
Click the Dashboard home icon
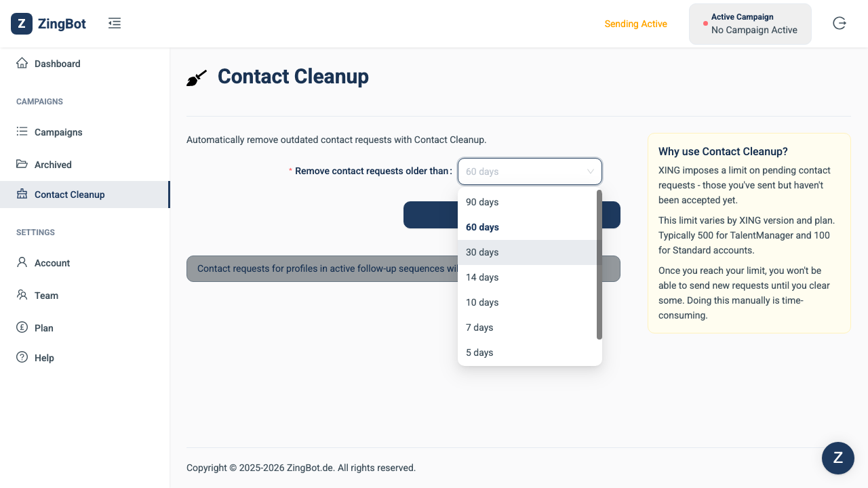pos(22,63)
